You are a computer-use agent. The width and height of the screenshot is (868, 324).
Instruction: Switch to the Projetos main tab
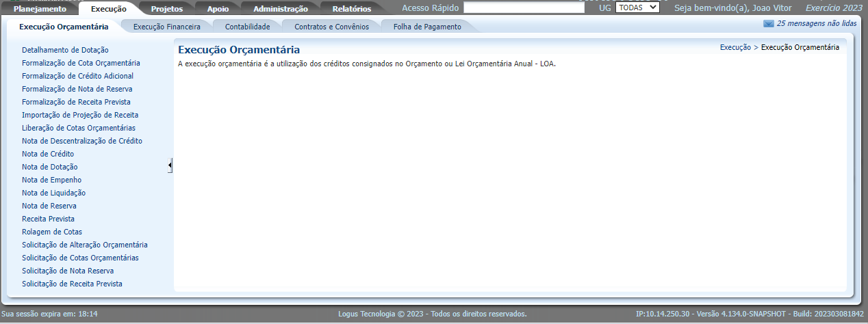(x=167, y=9)
